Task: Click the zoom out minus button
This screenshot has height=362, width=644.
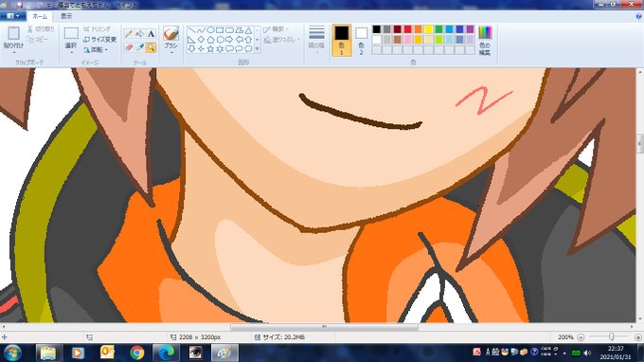Action: 581,337
